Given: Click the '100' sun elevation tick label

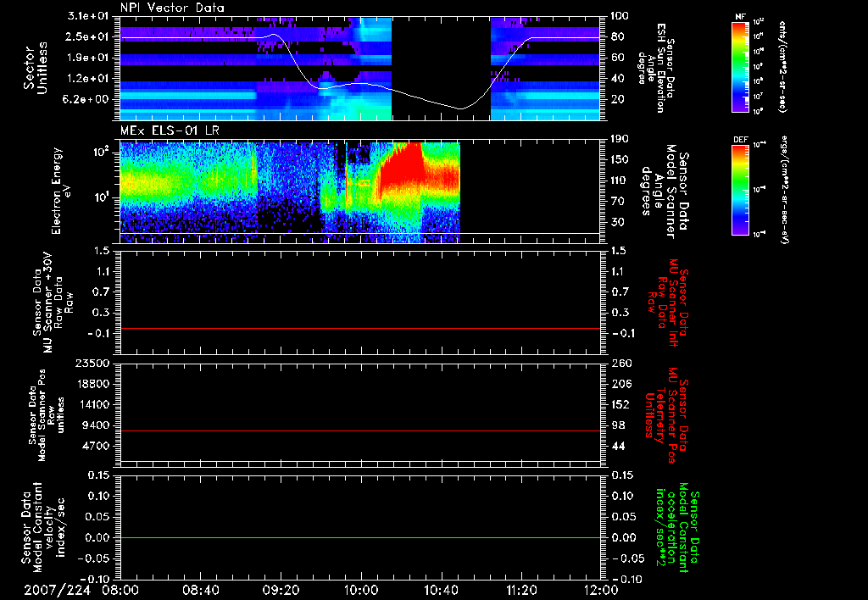Looking at the screenshot, I should pyautogui.click(x=619, y=16).
